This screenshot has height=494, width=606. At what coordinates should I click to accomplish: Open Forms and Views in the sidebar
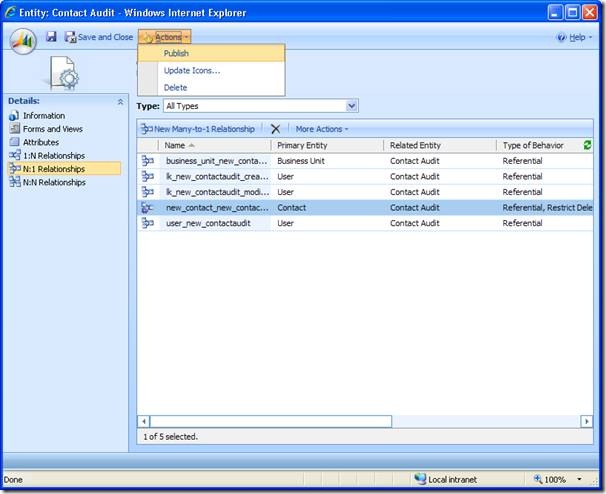tap(52, 129)
